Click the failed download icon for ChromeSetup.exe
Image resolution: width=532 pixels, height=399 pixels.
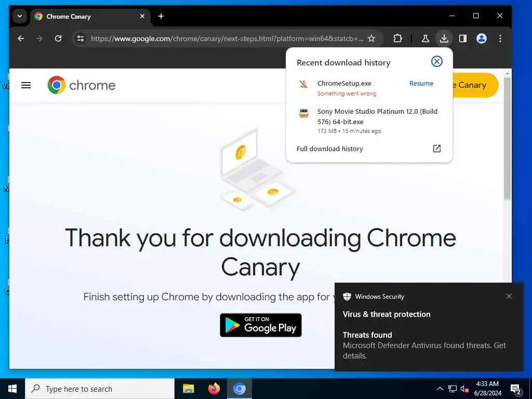[x=303, y=84]
